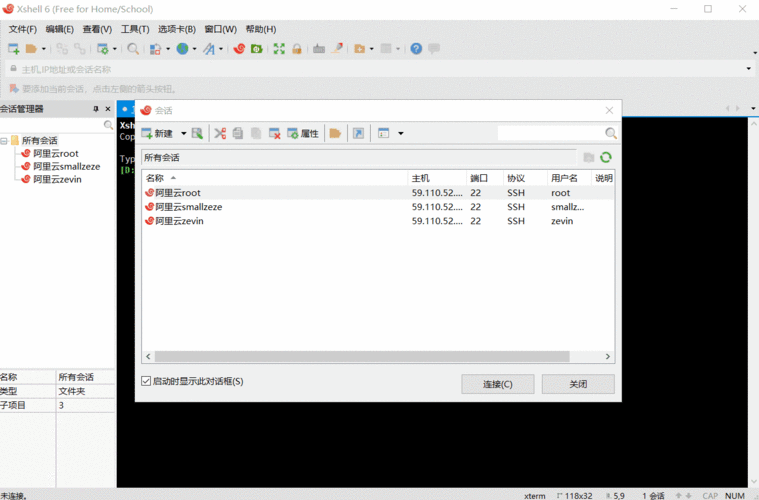Open the 工具(T) menu
This screenshot has width=759, height=500.
point(135,29)
